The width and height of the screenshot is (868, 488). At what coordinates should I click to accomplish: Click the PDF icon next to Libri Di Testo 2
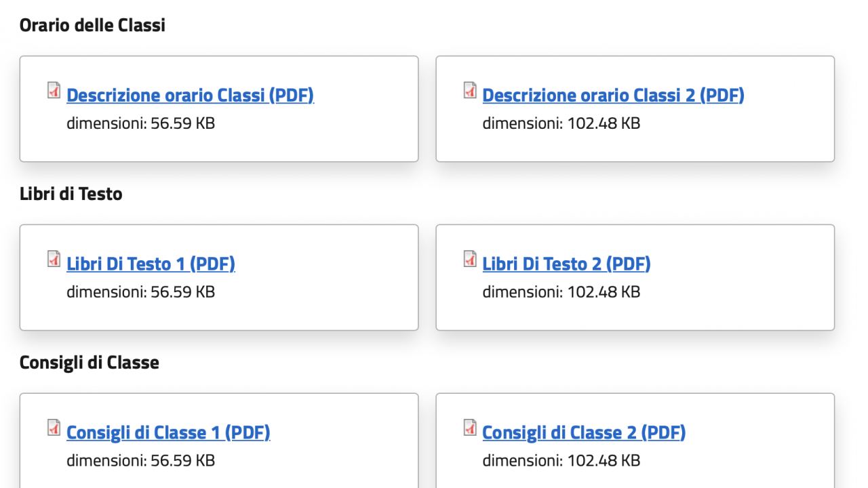coord(470,259)
